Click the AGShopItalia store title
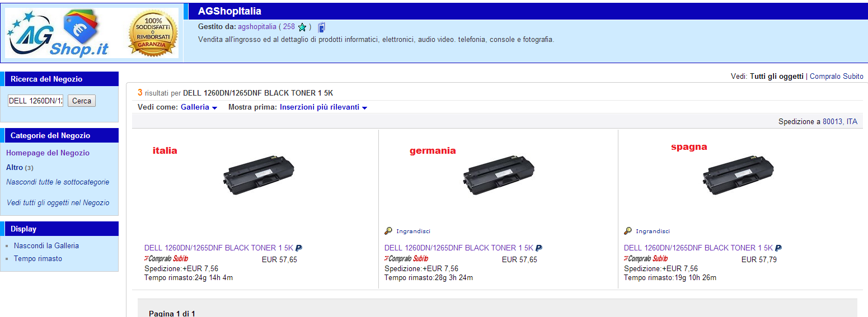Screen dimensions: 868x317 229,11
